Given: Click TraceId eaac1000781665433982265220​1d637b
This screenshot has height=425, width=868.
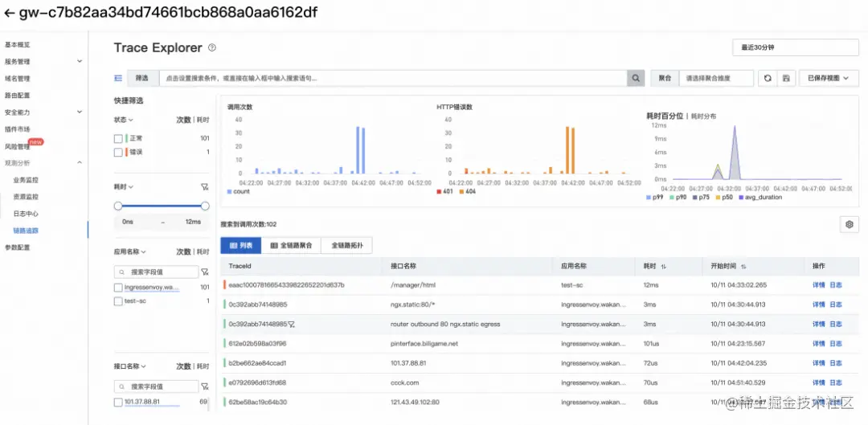Looking at the screenshot, I should click(x=287, y=285).
